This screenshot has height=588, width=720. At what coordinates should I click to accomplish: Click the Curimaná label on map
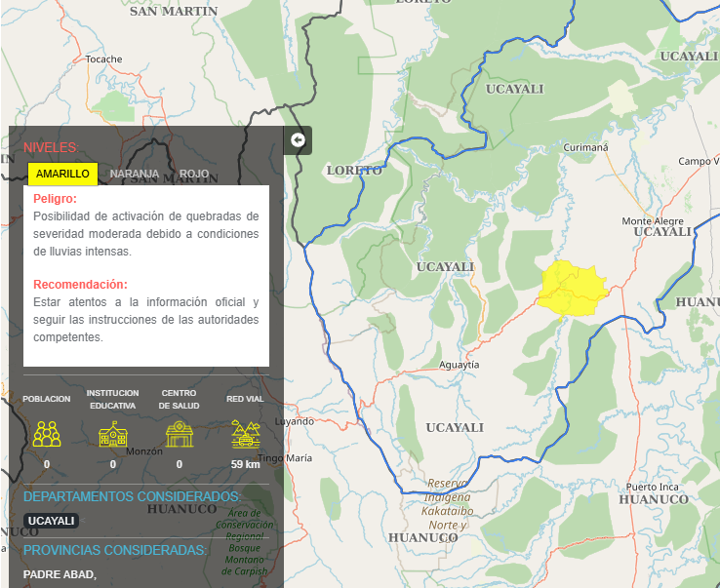click(585, 147)
